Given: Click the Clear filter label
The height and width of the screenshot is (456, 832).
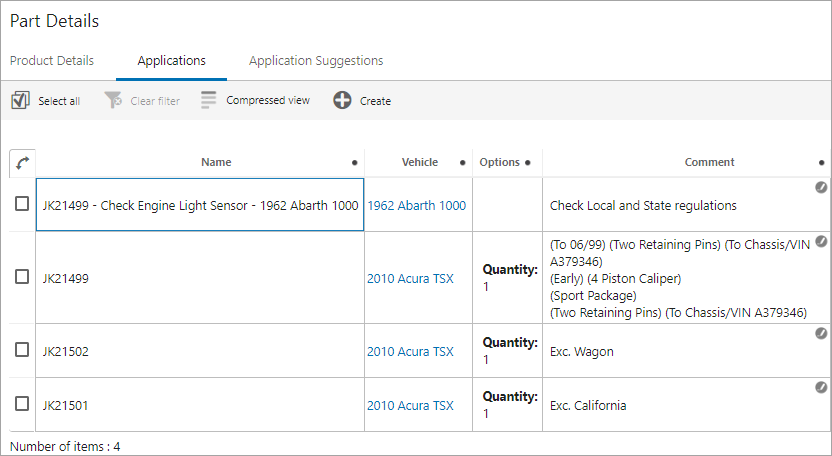Looking at the screenshot, I should tap(155, 101).
